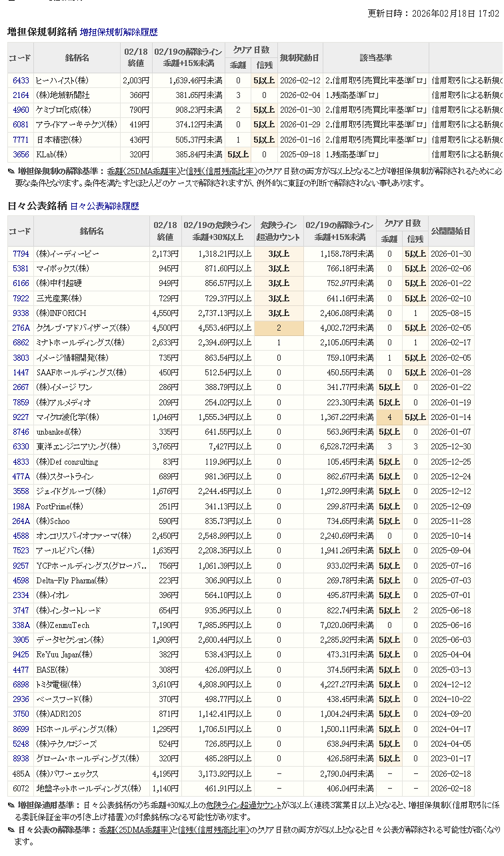
Task: Open stock code 4477 BASE
Action: (21, 670)
